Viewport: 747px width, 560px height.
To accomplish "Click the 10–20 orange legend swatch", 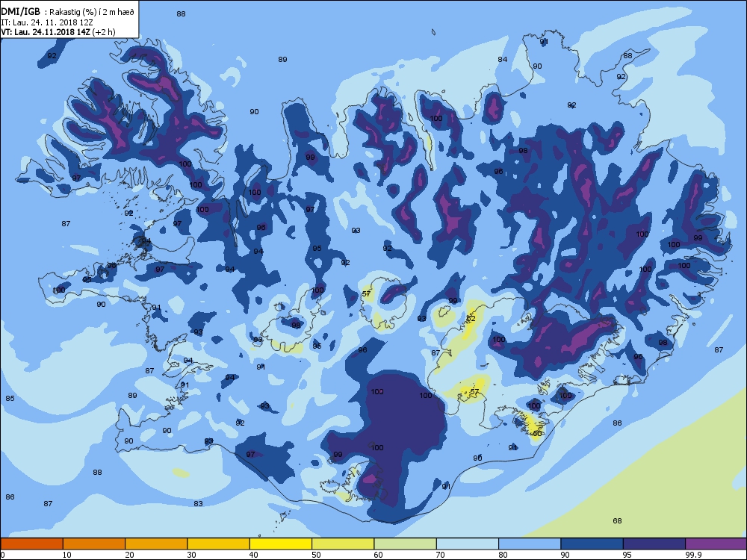I will click(94, 544).
